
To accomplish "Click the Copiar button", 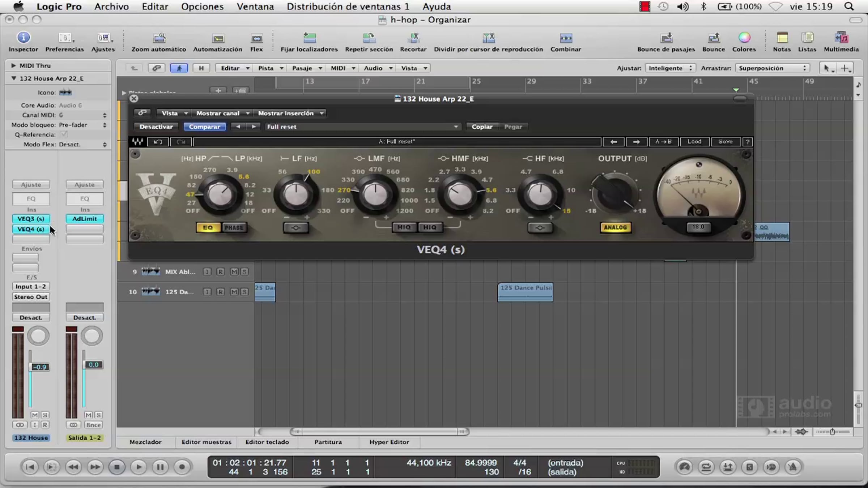I will click(482, 127).
